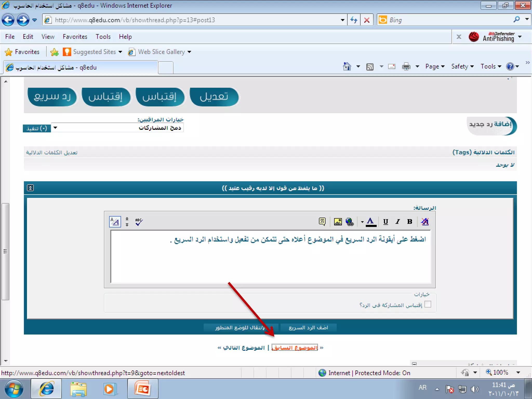The height and width of the screenshot is (399, 532).
Task: Open the Tools command bar dropdown
Action: point(491,66)
